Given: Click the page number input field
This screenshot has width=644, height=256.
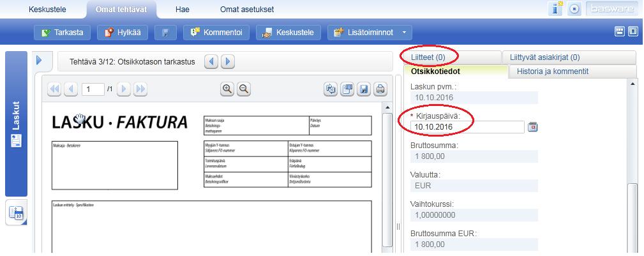Looking at the screenshot, I should tap(93, 89).
